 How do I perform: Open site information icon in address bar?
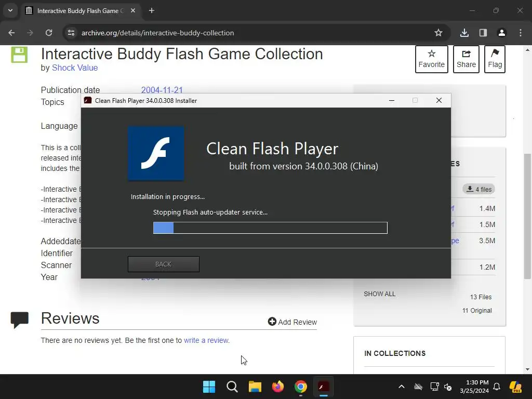tap(71, 33)
